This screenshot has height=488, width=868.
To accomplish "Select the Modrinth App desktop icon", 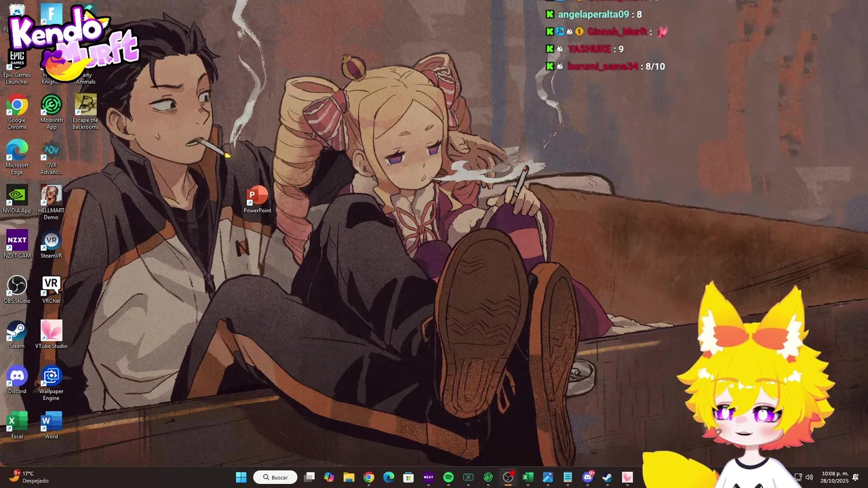I will (52, 113).
